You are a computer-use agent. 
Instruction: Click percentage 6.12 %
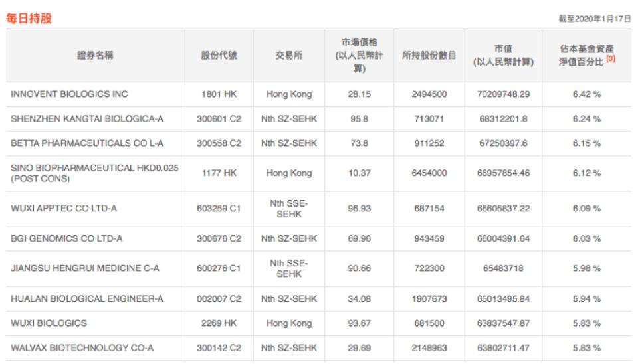pyautogui.click(x=586, y=173)
